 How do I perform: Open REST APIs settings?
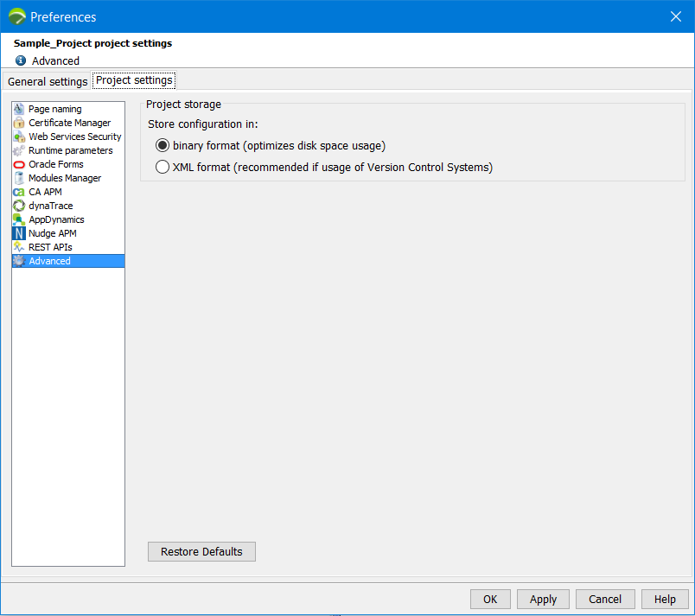click(50, 247)
